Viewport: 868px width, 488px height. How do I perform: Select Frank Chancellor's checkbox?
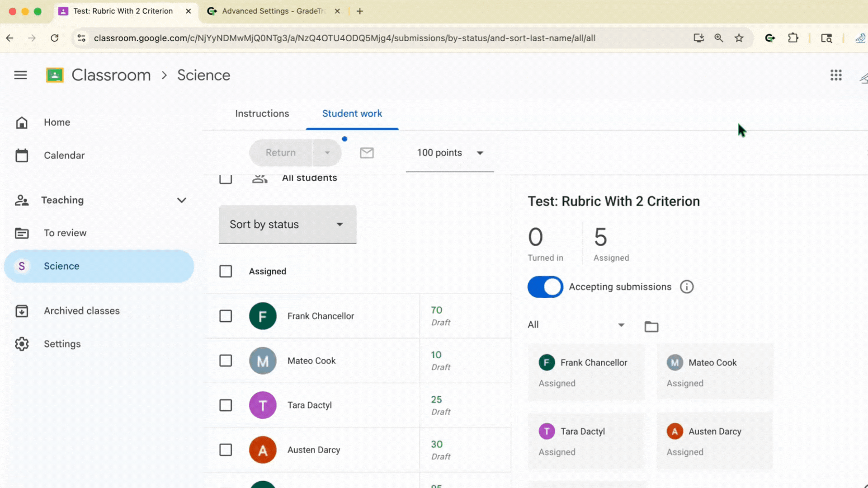pos(226,316)
